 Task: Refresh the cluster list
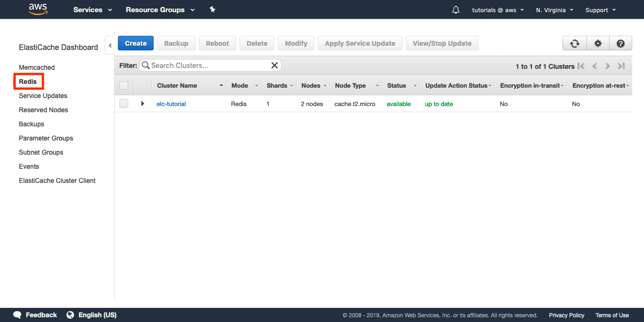574,43
